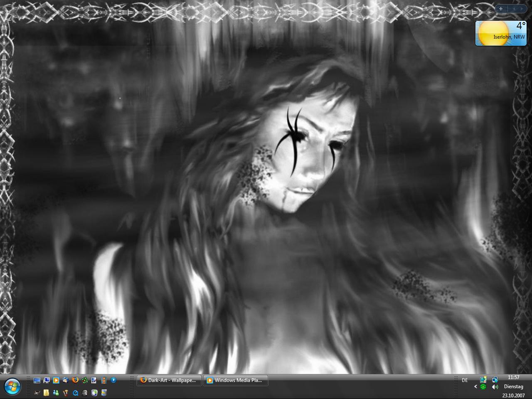Open the Iserlohn weather gadget

(500, 33)
